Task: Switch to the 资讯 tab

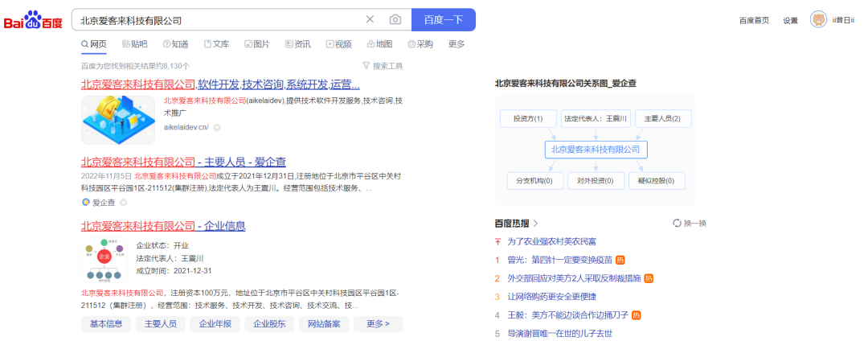Action: [x=298, y=44]
